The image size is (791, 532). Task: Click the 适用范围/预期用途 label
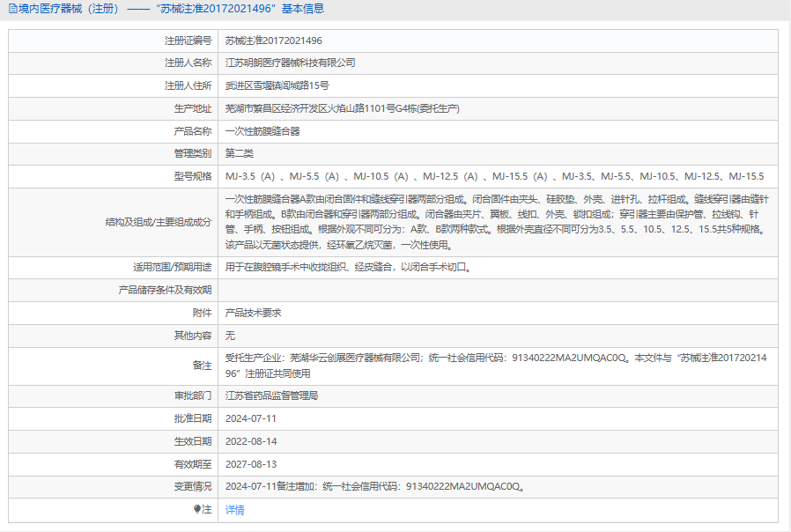172,267
